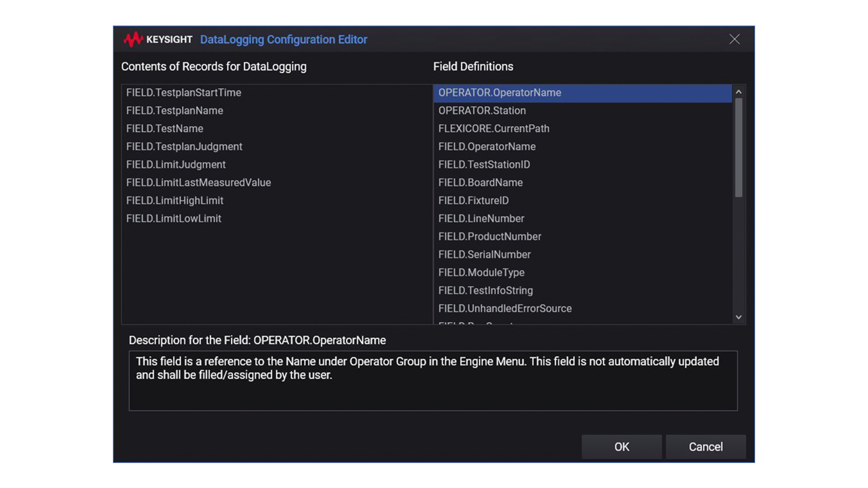Pick FIELD.TestplanJudgment from record contents
868x488 pixels.
coord(184,146)
